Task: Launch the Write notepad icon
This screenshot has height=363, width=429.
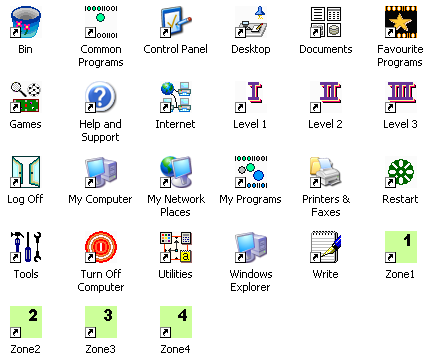Action: [x=326, y=247]
